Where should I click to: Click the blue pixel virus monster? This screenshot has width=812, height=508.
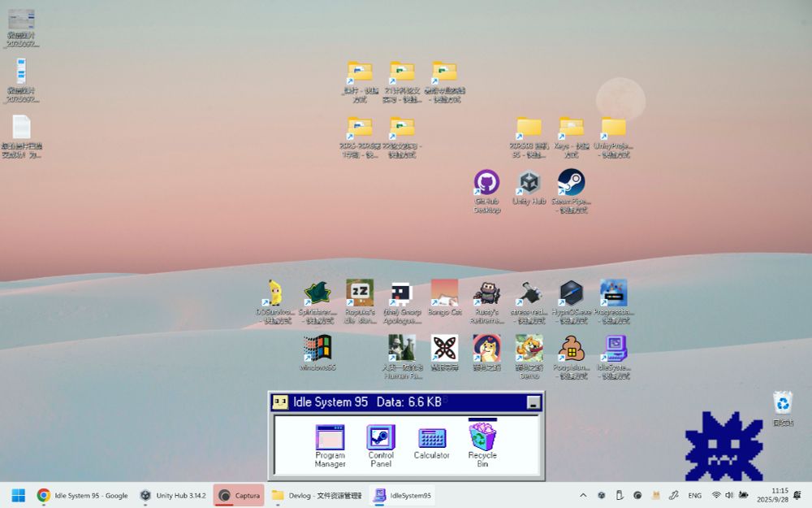[724, 446]
